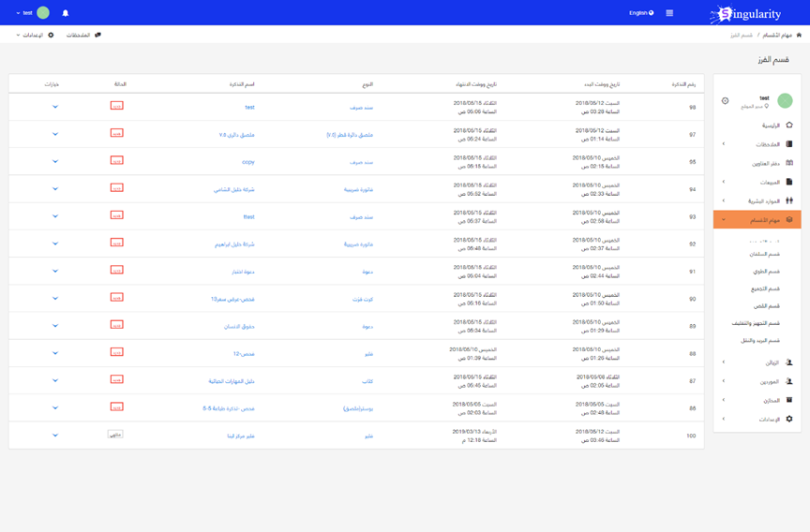The height and width of the screenshot is (532, 810).
Task: Click the home icon in breadcrumb
Action: 798,35
